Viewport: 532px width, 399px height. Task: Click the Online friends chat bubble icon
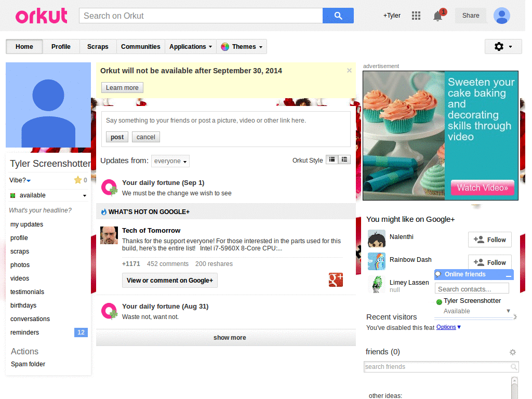click(438, 274)
